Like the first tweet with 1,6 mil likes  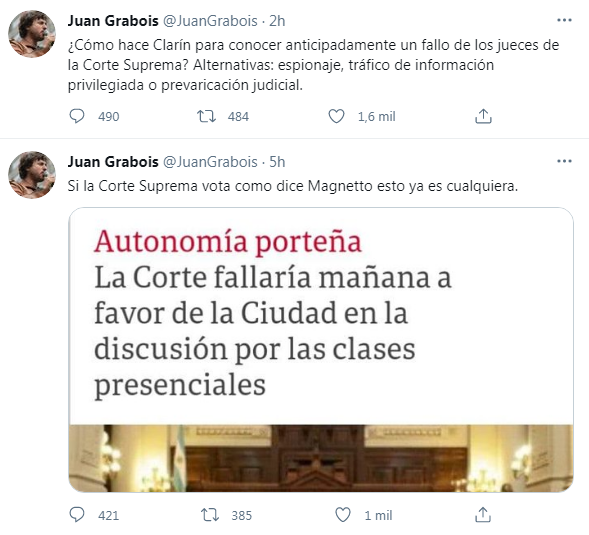tap(336, 116)
